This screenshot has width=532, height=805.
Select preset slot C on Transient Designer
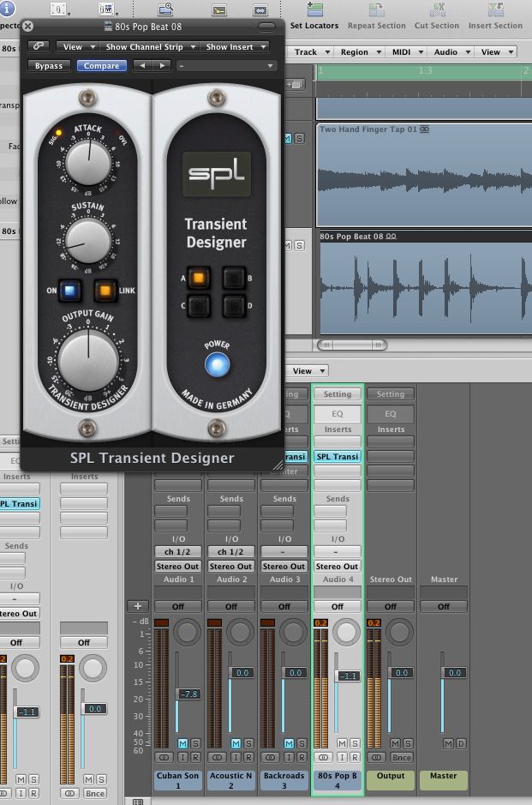tap(199, 305)
